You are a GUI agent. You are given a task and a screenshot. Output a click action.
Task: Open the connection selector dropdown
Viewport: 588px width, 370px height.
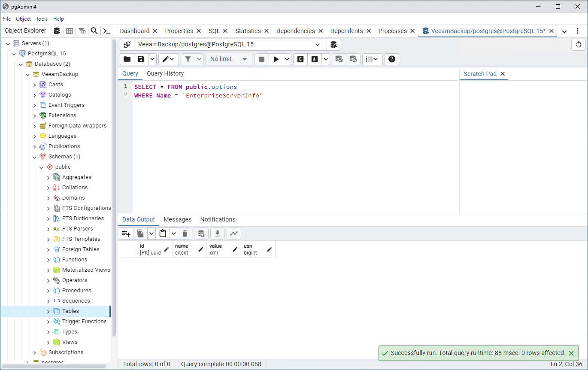pyautogui.click(x=318, y=45)
